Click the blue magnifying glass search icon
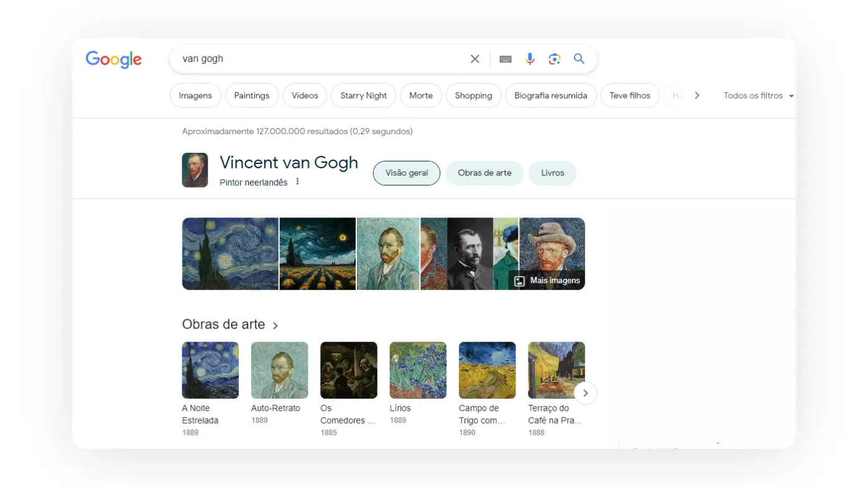The height and width of the screenshot is (487, 868). pyautogui.click(x=579, y=59)
